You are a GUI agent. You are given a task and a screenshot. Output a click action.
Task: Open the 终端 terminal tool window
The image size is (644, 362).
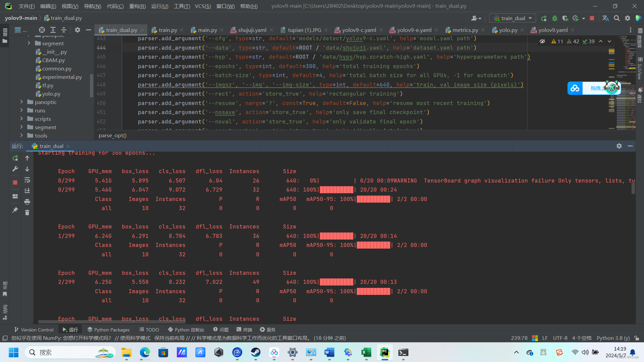coord(244,330)
